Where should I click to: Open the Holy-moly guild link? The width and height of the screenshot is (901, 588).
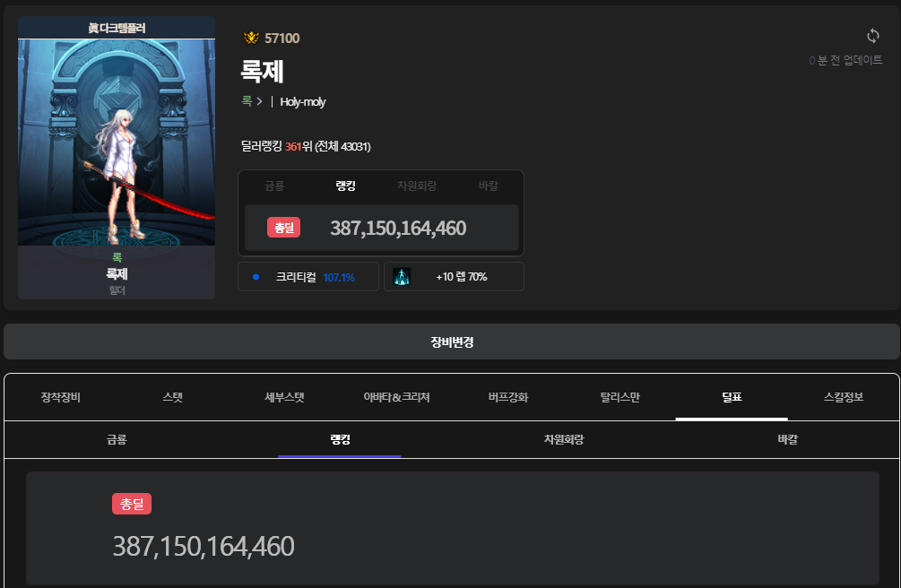tap(302, 102)
